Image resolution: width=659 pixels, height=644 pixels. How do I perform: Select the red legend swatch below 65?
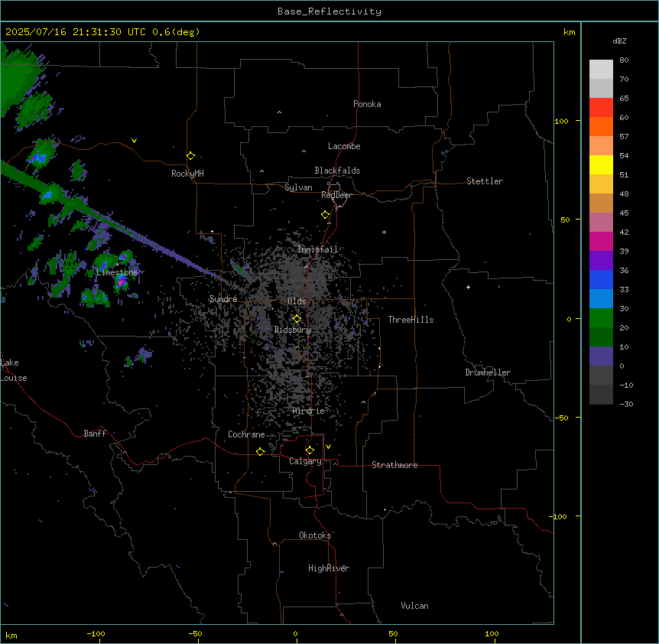click(601, 108)
